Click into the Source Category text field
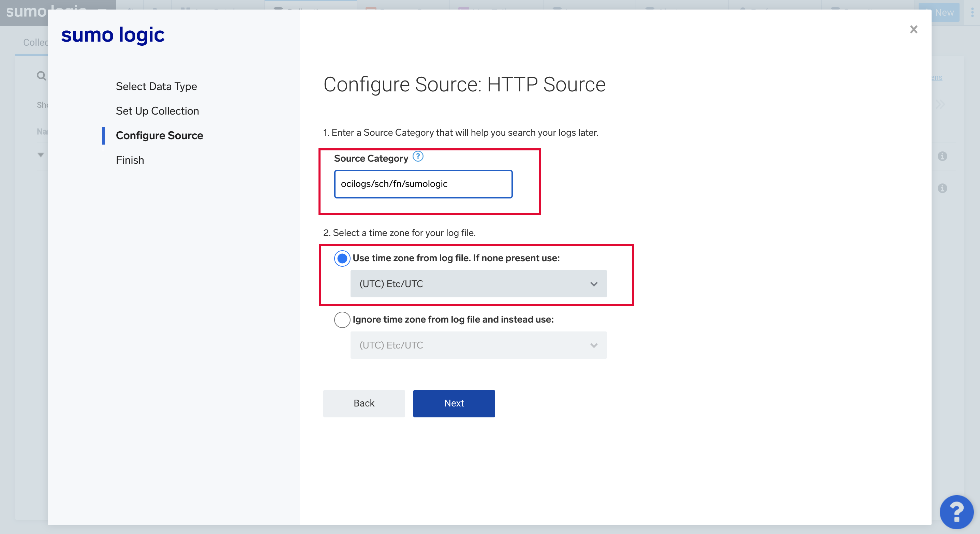 coord(423,184)
